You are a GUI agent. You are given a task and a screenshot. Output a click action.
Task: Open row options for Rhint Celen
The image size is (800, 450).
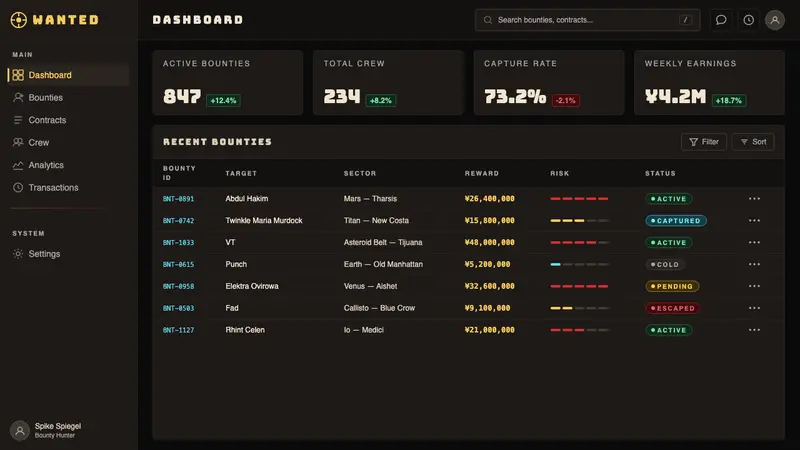pos(754,330)
